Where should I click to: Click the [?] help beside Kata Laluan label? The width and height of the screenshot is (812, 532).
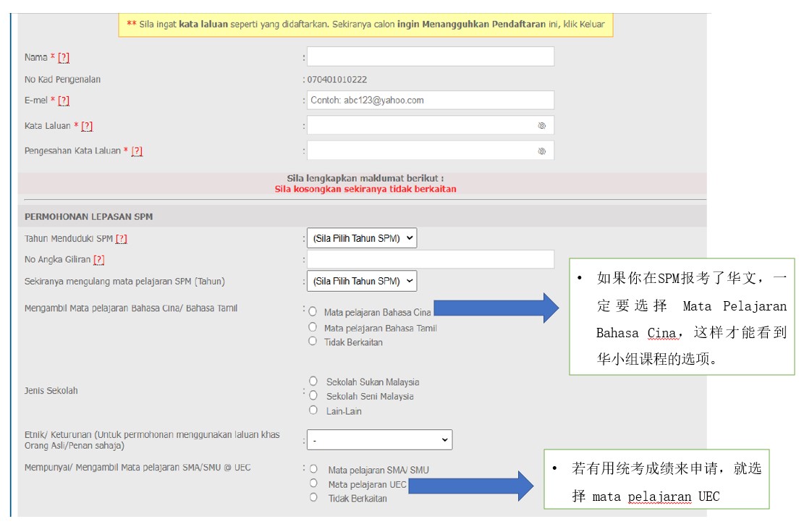tap(87, 127)
